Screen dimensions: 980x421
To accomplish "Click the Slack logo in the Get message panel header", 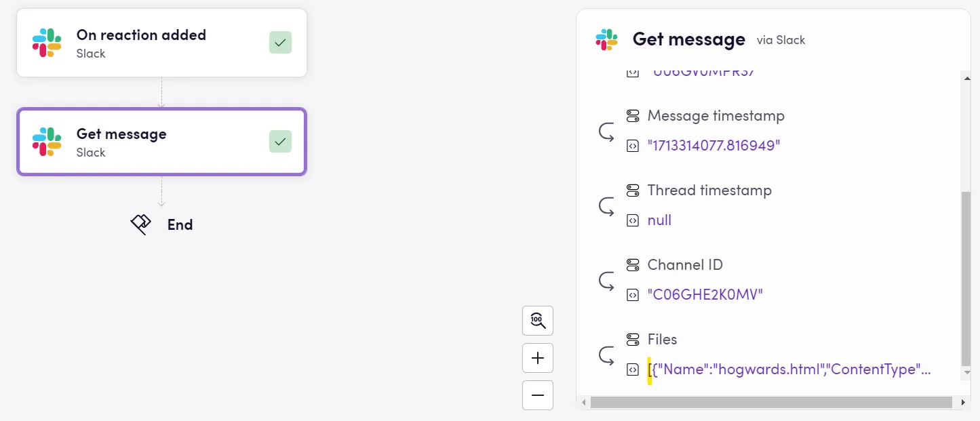I will tap(606, 39).
